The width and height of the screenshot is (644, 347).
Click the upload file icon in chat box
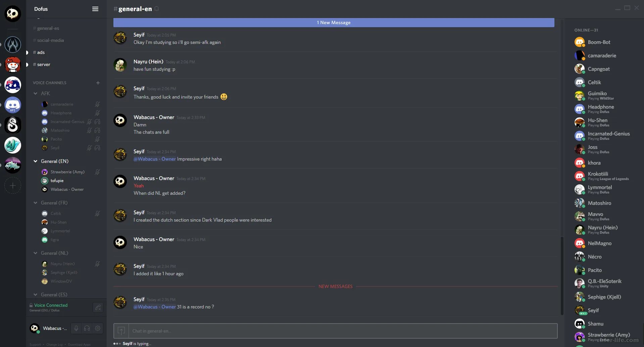click(x=121, y=331)
